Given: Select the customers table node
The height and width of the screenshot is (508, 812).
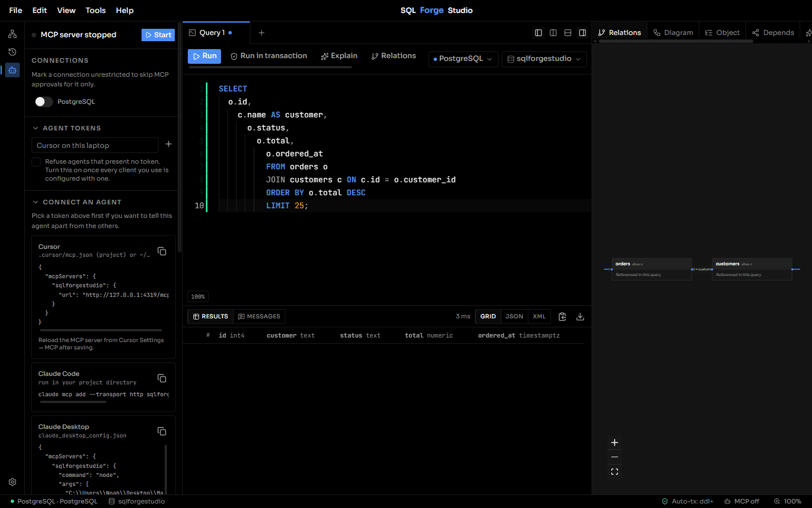Looking at the screenshot, I should [x=752, y=269].
